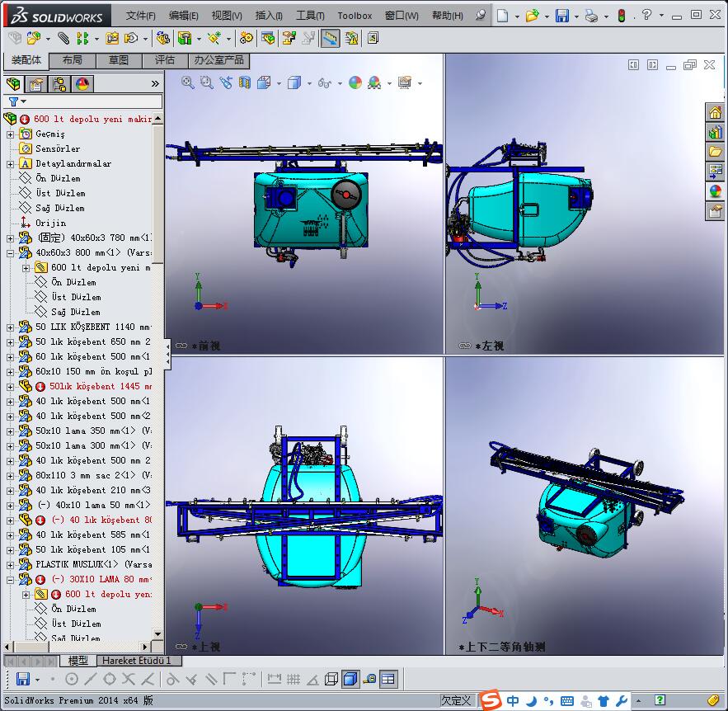Click the 欠定义 status bar text

456,700
